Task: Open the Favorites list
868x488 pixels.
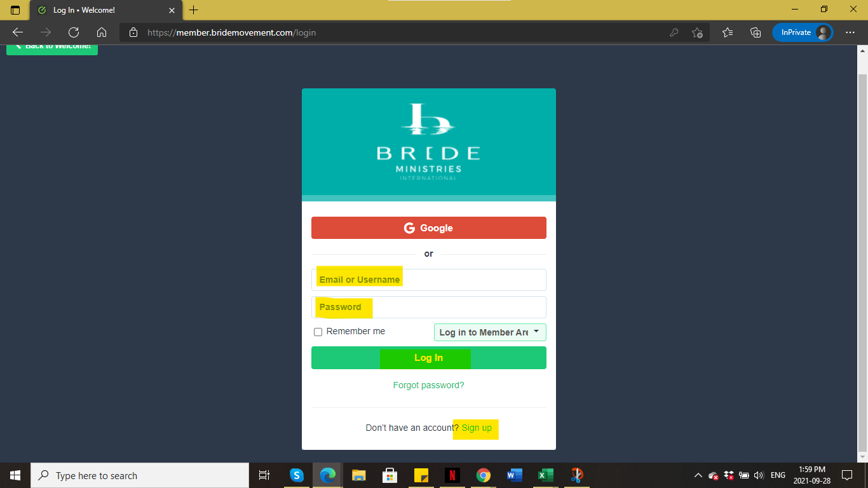Action: [x=728, y=32]
